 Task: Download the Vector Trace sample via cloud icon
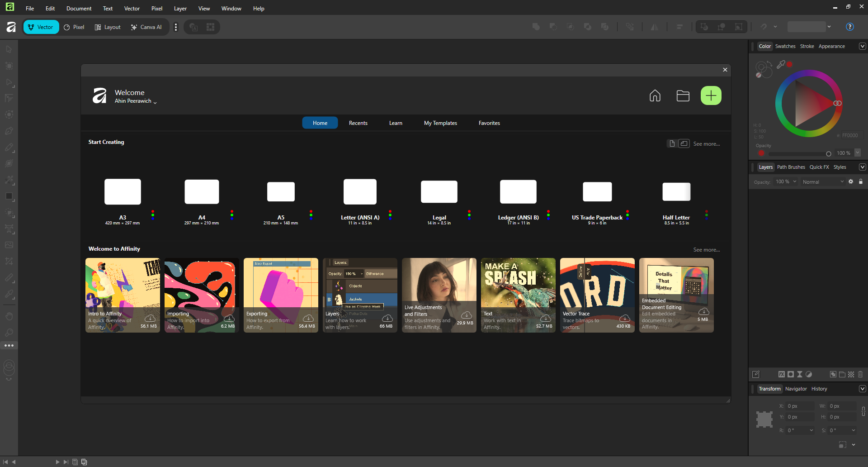click(x=625, y=318)
